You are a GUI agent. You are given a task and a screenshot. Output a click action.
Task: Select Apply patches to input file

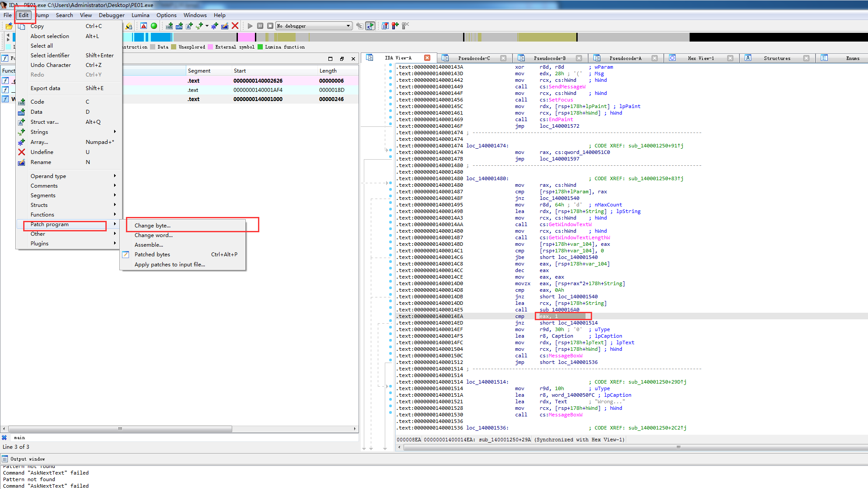(x=170, y=264)
